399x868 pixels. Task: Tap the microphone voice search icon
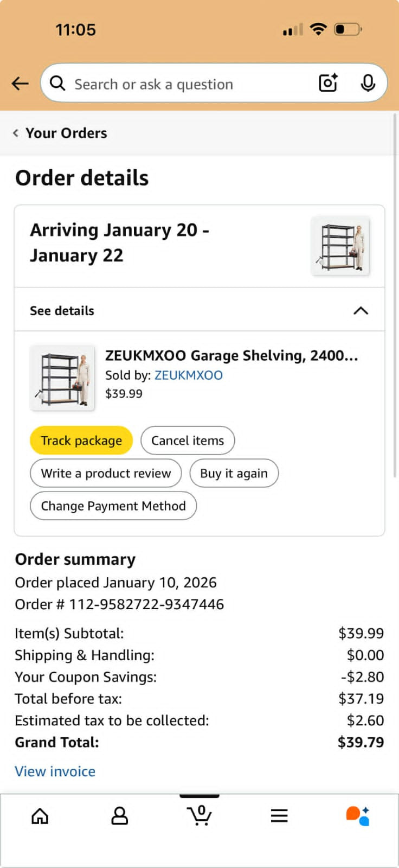pos(368,83)
